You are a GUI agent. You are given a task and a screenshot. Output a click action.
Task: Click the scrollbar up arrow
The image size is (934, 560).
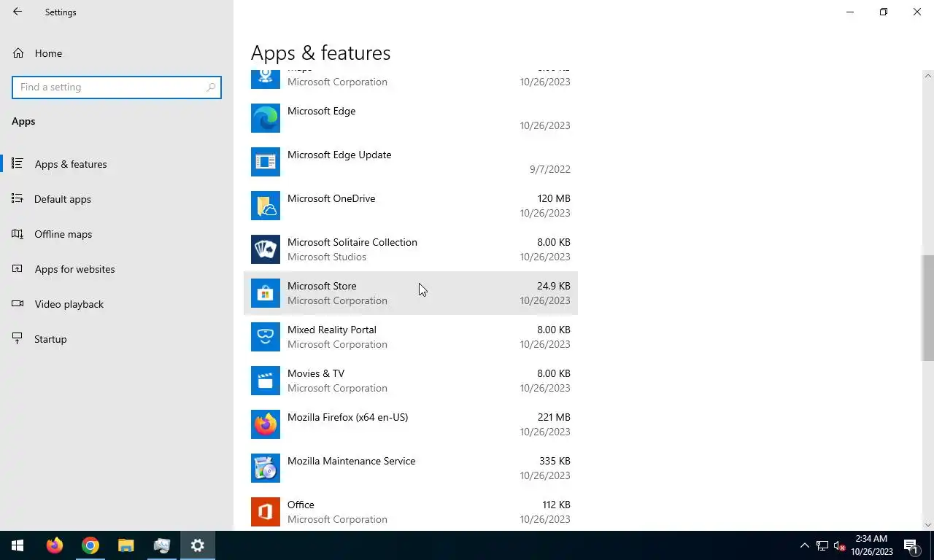pyautogui.click(x=928, y=76)
